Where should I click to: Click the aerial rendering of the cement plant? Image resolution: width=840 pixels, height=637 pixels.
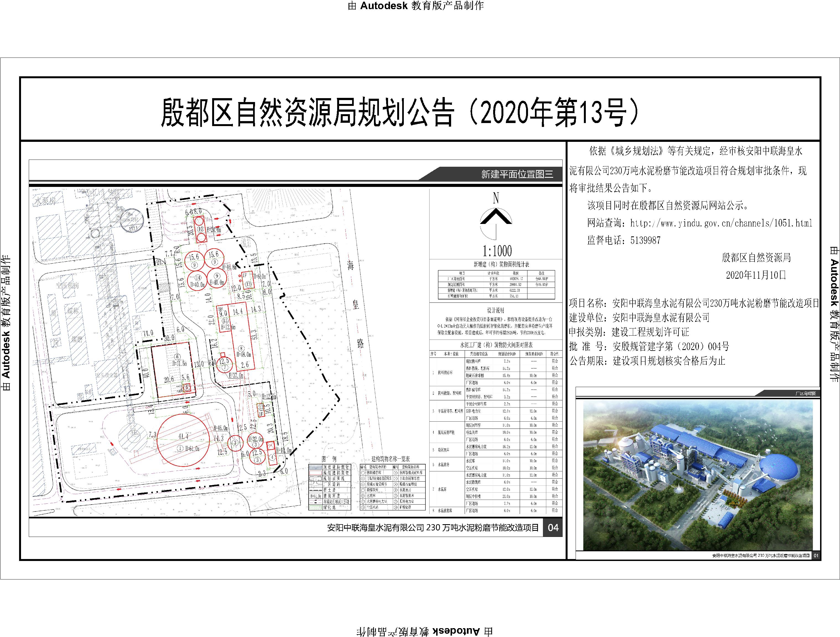[x=698, y=475]
